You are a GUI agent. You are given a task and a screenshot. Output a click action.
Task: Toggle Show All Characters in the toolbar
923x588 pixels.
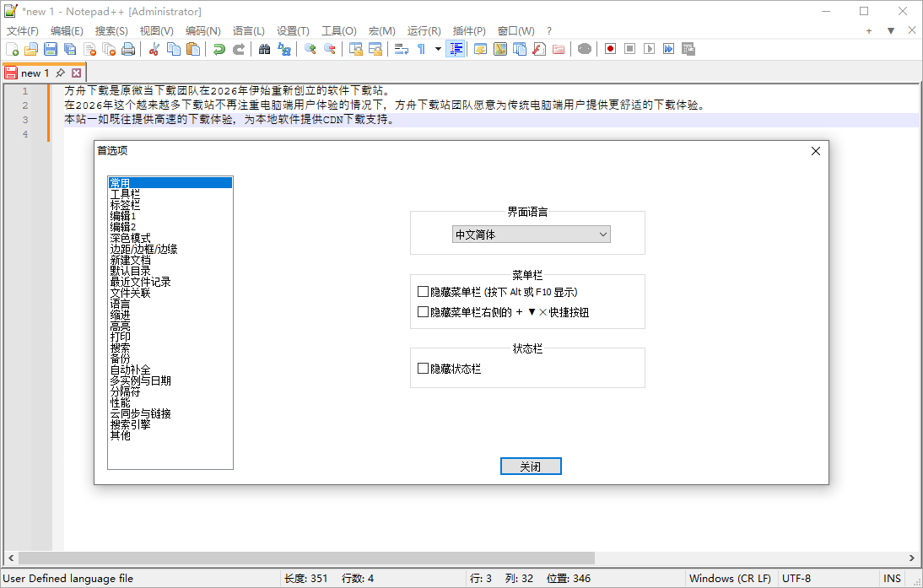click(x=420, y=49)
